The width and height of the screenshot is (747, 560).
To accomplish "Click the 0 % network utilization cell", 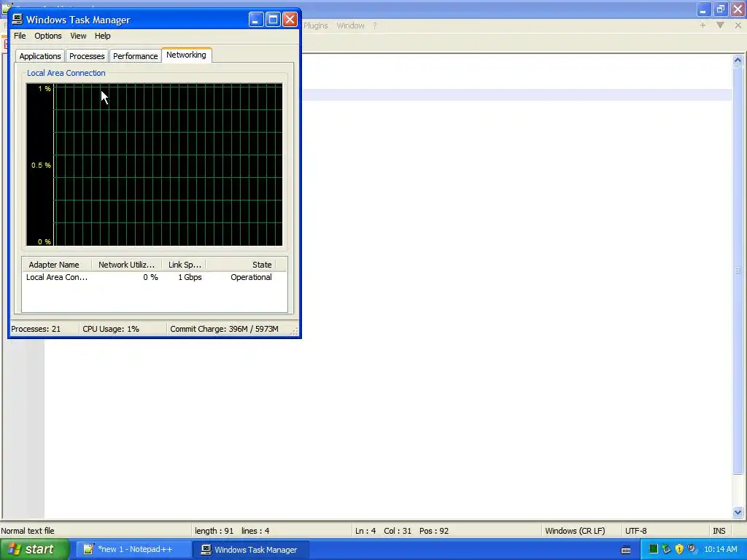I will click(x=150, y=277).
